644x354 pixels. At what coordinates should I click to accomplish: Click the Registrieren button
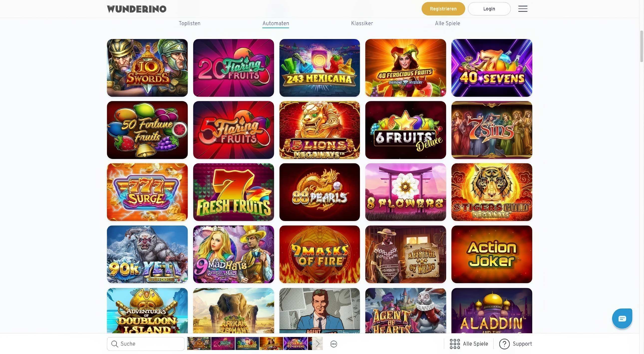point(443,9)
